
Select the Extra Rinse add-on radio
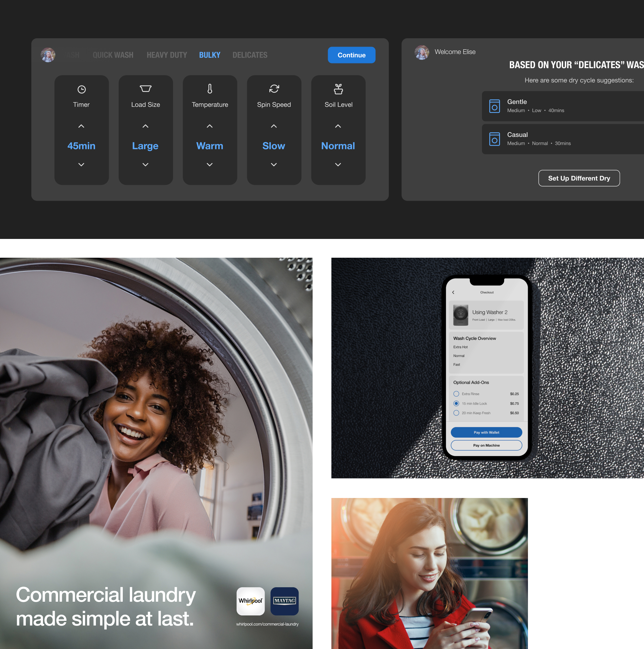click(x=456, y=394)
